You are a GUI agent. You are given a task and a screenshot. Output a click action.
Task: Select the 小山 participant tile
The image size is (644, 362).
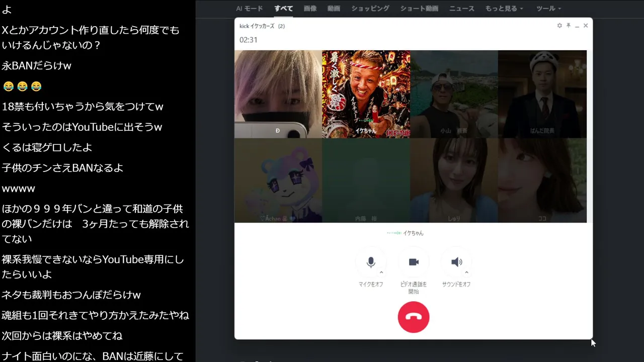point(454,94)
